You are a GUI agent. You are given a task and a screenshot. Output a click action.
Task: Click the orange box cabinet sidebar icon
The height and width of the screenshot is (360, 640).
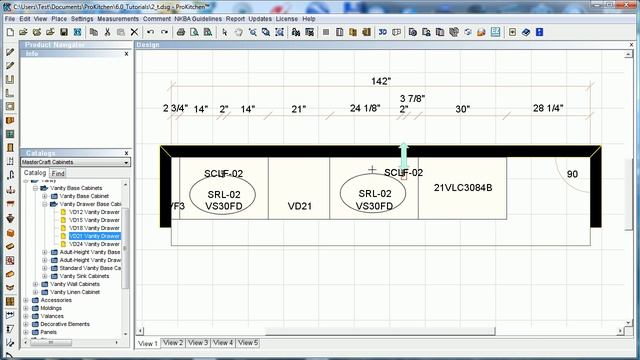(x=10, y=233)
